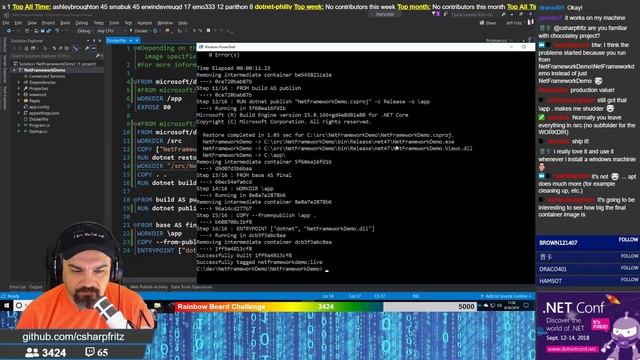Click the github.com/csharpfritz link
Image resolution: width=640 pixels, height=360 pixels.
(73, 337)
